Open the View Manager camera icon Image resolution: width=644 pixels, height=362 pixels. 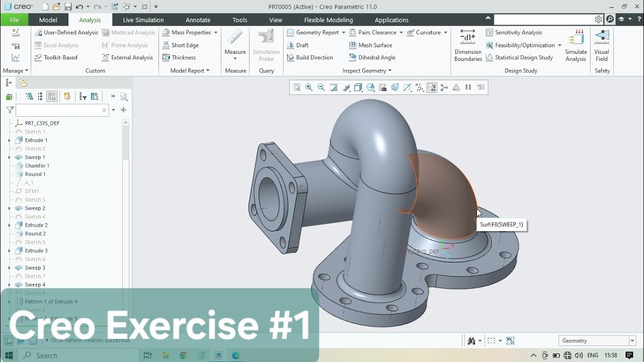pos(383,87)
